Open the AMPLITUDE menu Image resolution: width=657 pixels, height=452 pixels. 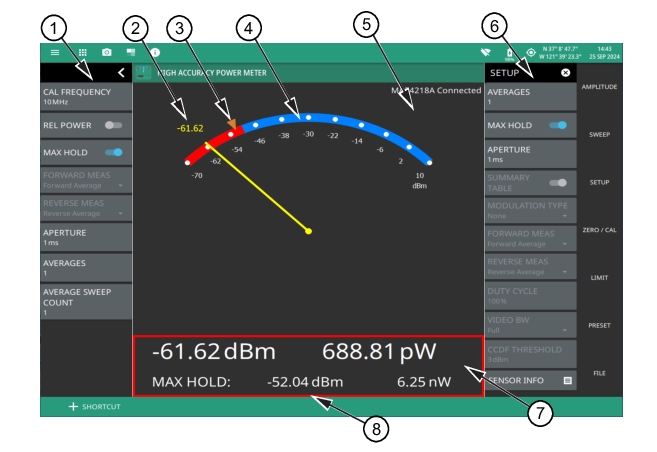[600, 88]
